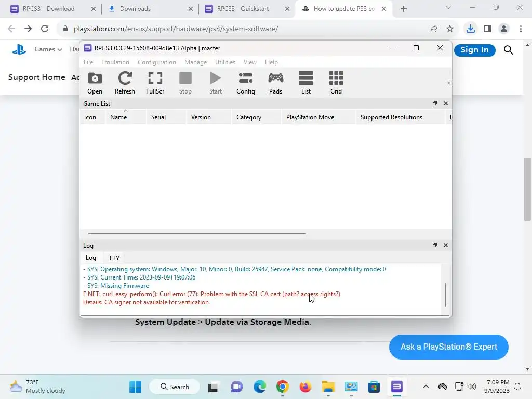Click the Start emulation play icon

pos(216,83)
